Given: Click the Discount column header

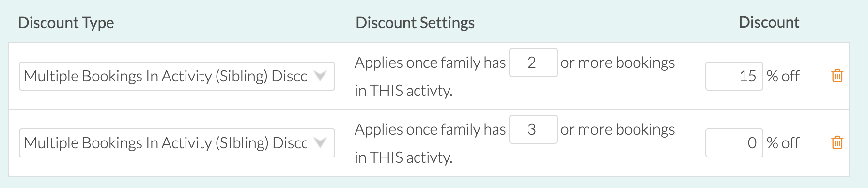Looking at the screenshot, I should pos(769,22).
